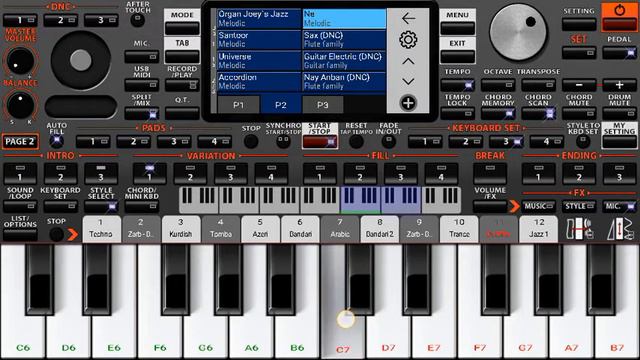
Task: Open the gear settings on the display
Action: click(x=408, y=40)
